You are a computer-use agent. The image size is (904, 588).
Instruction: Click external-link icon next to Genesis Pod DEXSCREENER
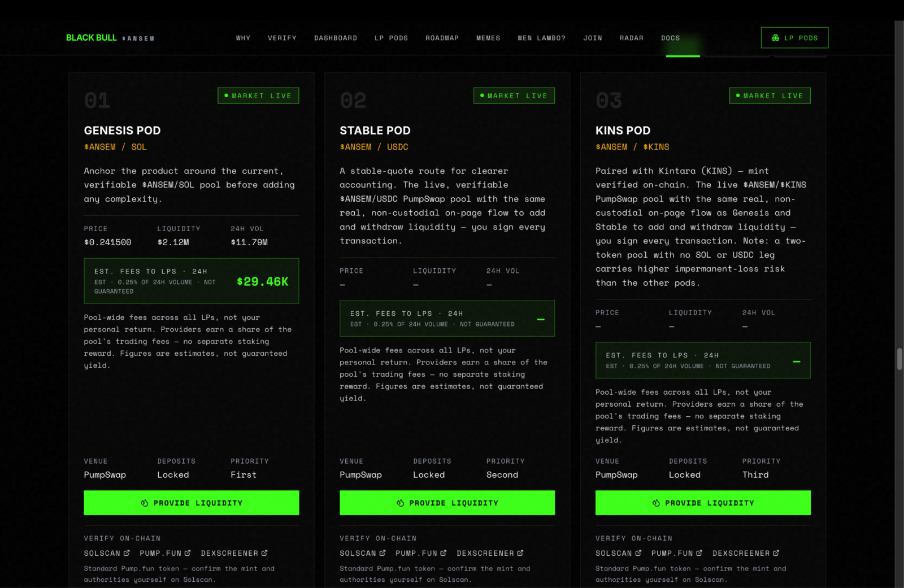[x=264, y=553]
